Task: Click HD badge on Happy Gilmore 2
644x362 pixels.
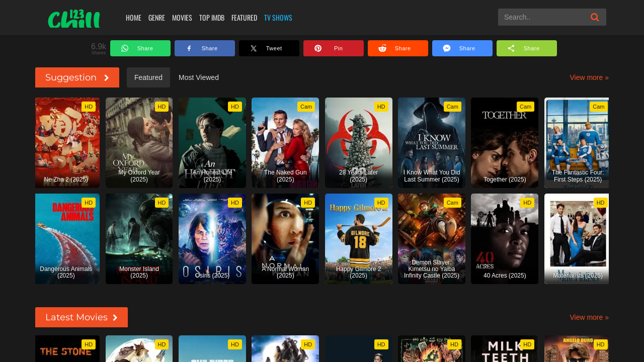Action: (x=381, y=203)
